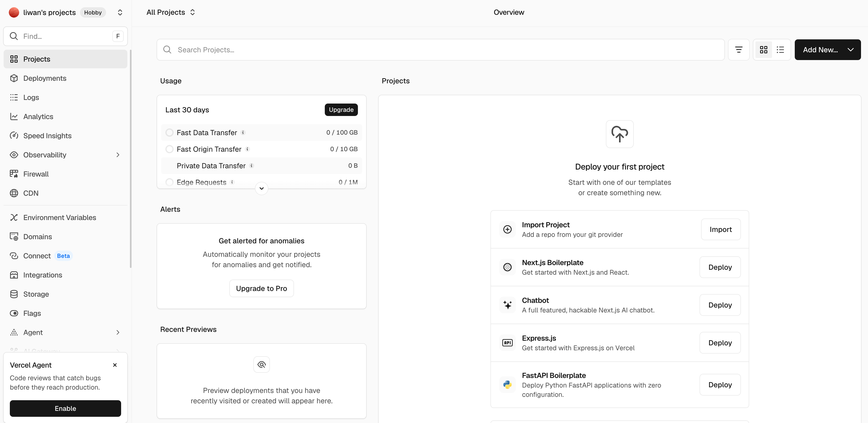Switch to grid view of projects
The height and width of the screenshot is (423, 868).
pyautogui.click(x=763, y=50)
